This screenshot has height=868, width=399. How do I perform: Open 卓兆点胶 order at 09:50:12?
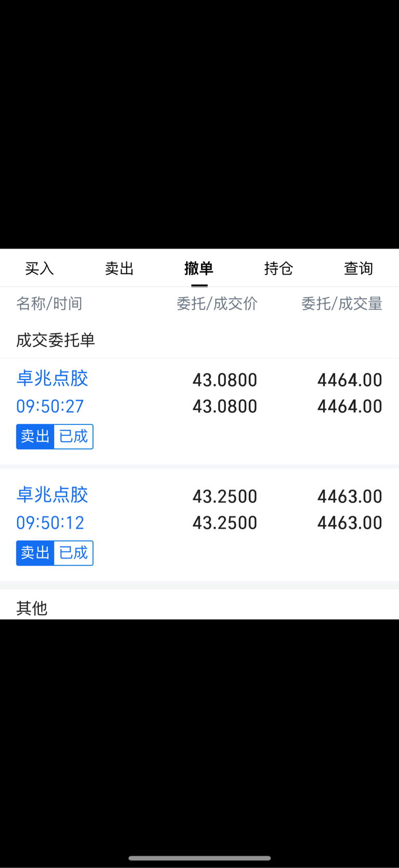tap(199, 525)
